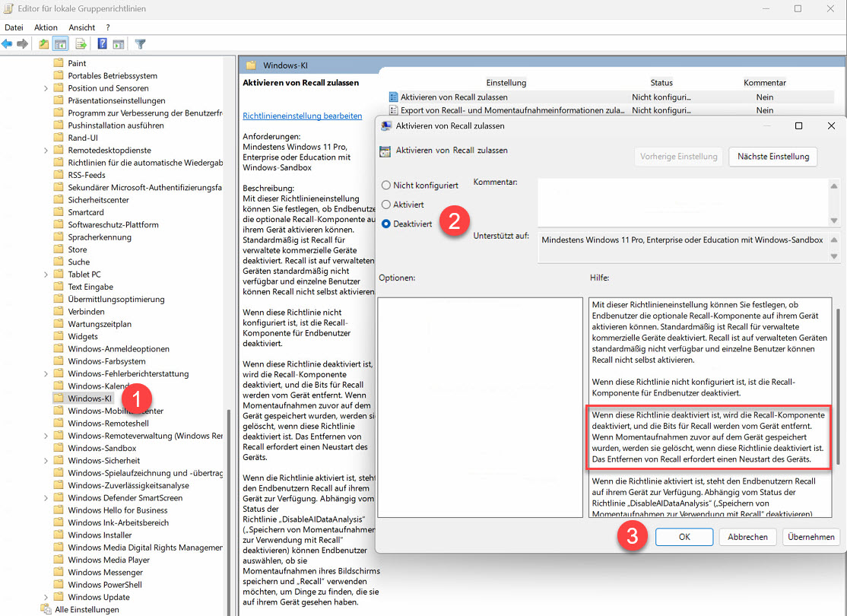
Task: Select the 'Export von Recall- und Momentaufnahmeinformationen' list row
Action: coord(611,110)
